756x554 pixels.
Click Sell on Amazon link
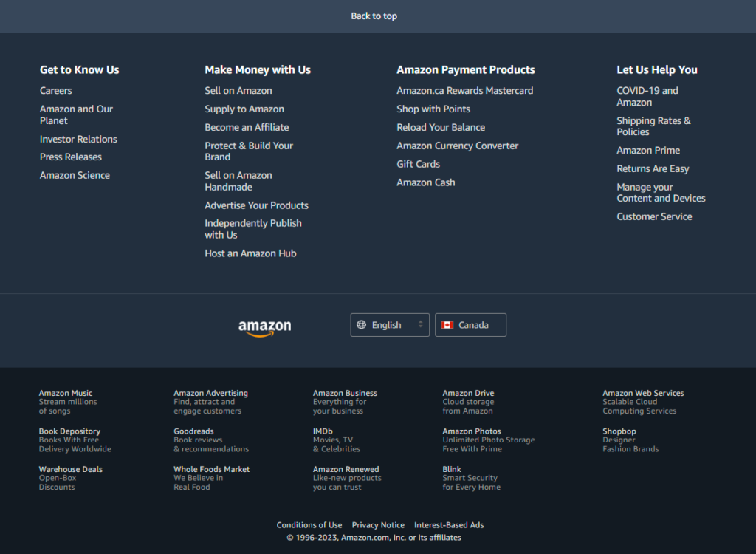[238, 91]
